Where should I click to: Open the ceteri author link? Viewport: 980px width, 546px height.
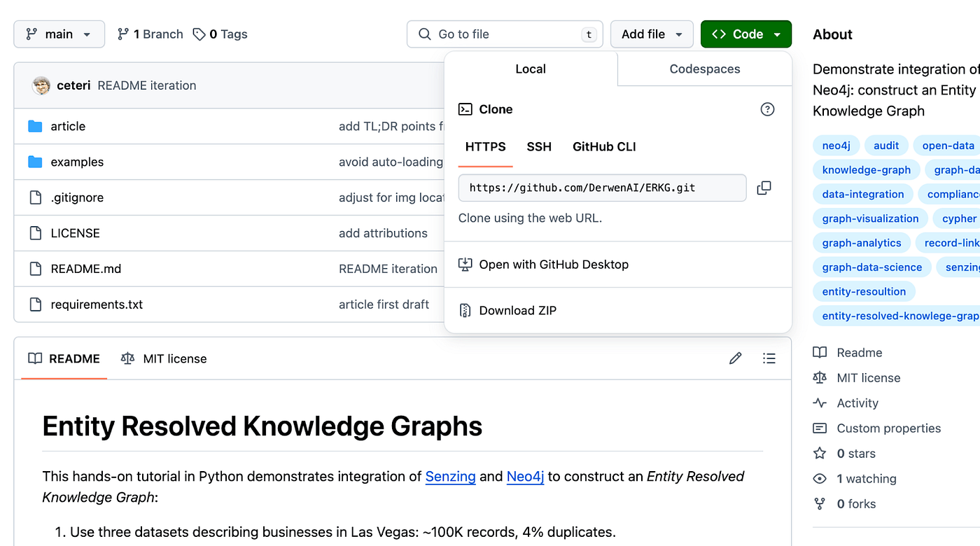(74, 85)
